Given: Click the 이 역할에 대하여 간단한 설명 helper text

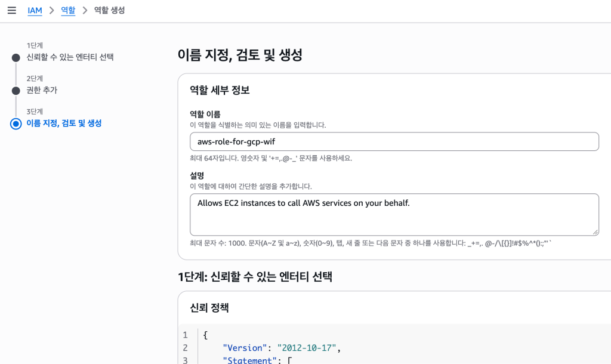Looking at the screenshot, I should 251,186.
